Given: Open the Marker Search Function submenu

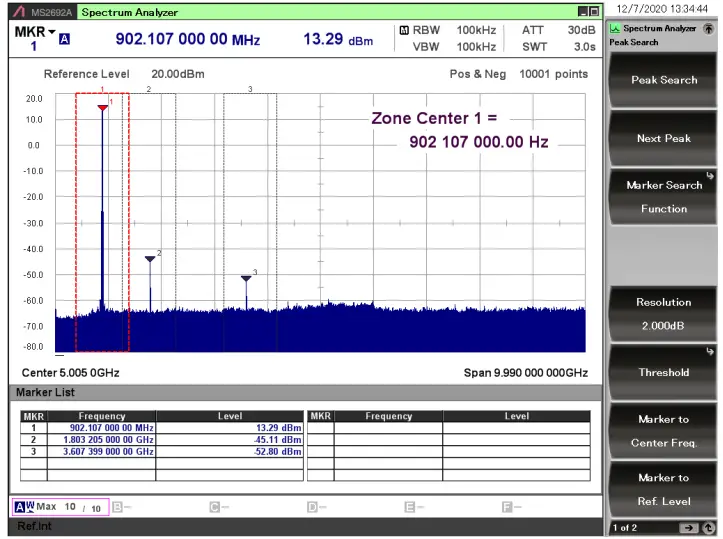Looking at the screenshot, I should (664, 197).
